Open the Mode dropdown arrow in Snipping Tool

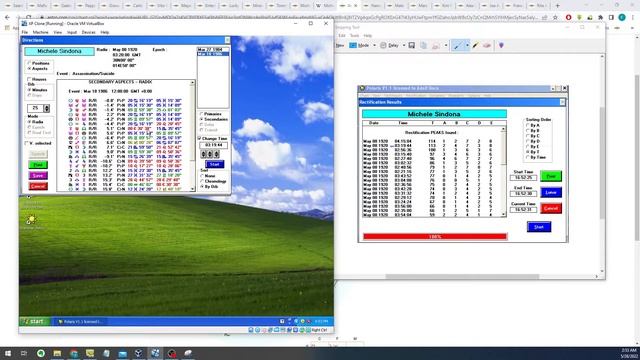click(374, 46)
